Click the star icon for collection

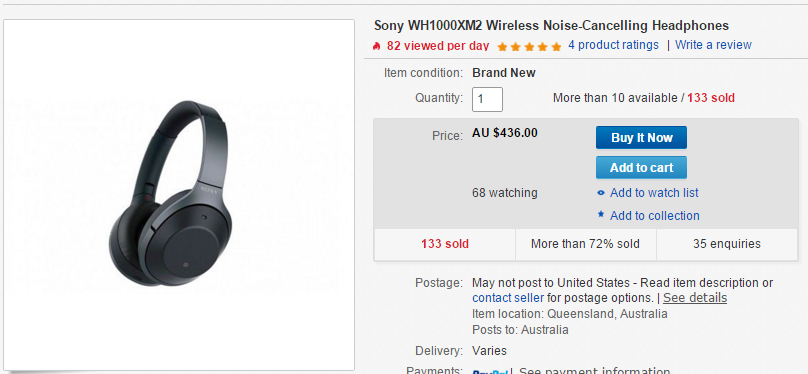coord(601,215)
